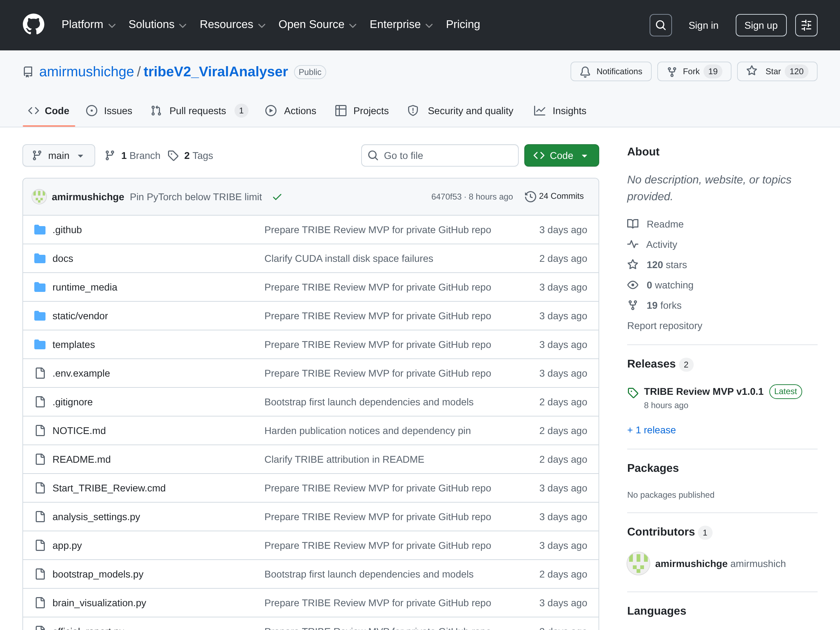Image resolution: width=840 pixels, height=630 pixels.
Task: Click the Go to file search field
Action: 439,155
